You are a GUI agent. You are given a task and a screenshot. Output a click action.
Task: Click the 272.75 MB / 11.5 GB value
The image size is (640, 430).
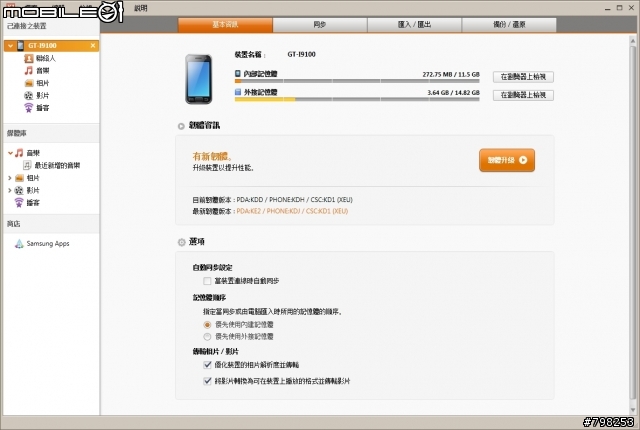(x=451, y=74)
